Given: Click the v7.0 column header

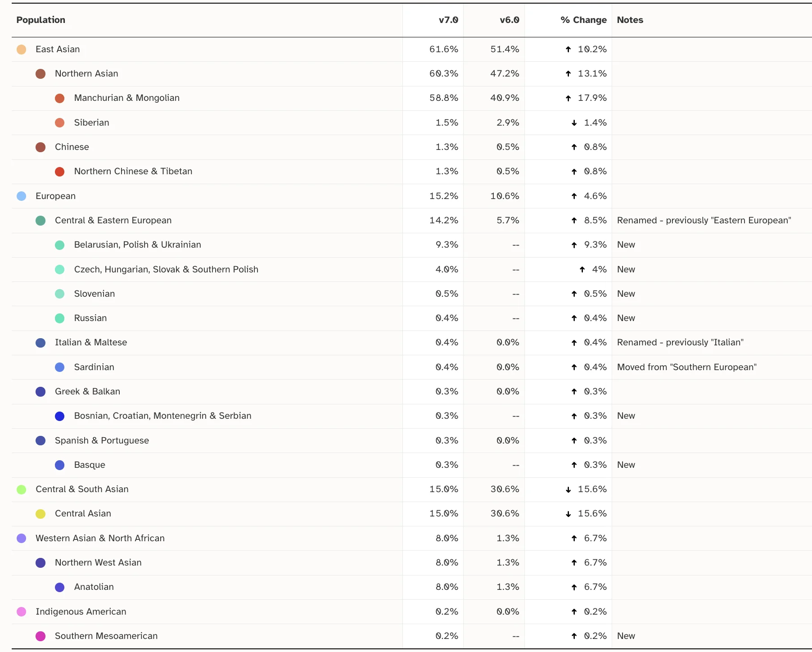Looking at the screenshot, I should [448, 20].
